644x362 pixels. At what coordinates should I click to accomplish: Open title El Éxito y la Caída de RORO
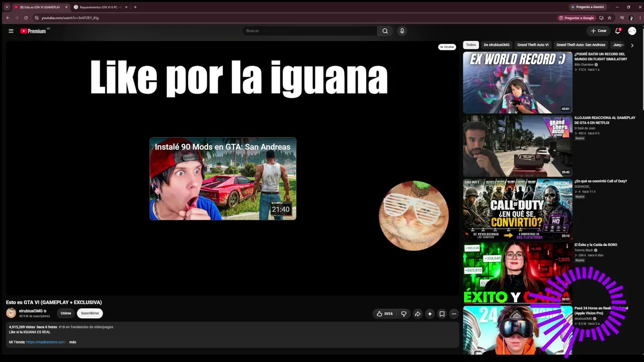pyautogui.click(x=596, y=245)
